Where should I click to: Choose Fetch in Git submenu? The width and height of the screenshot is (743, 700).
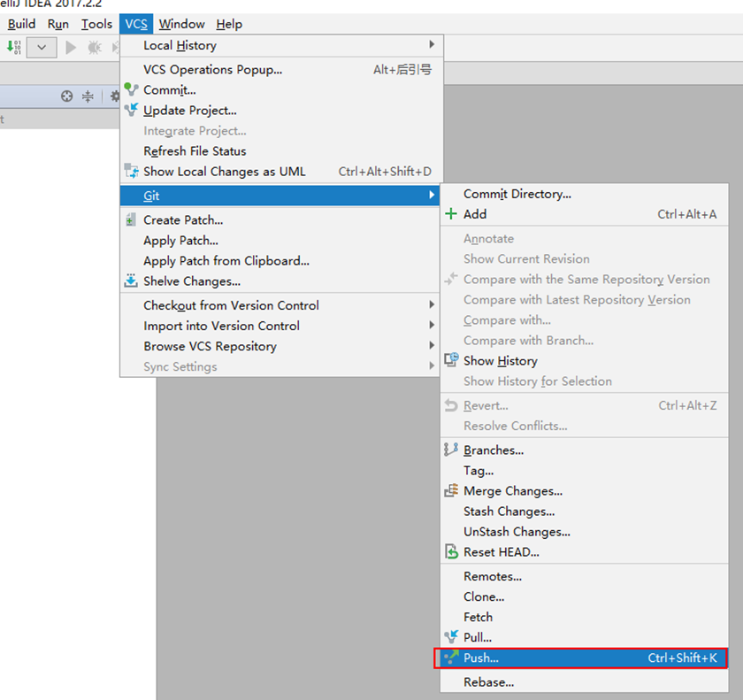(x=585, y=618)
